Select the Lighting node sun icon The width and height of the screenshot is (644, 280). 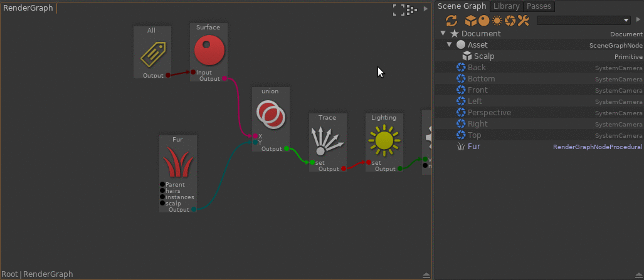click(x=383, y=140)
